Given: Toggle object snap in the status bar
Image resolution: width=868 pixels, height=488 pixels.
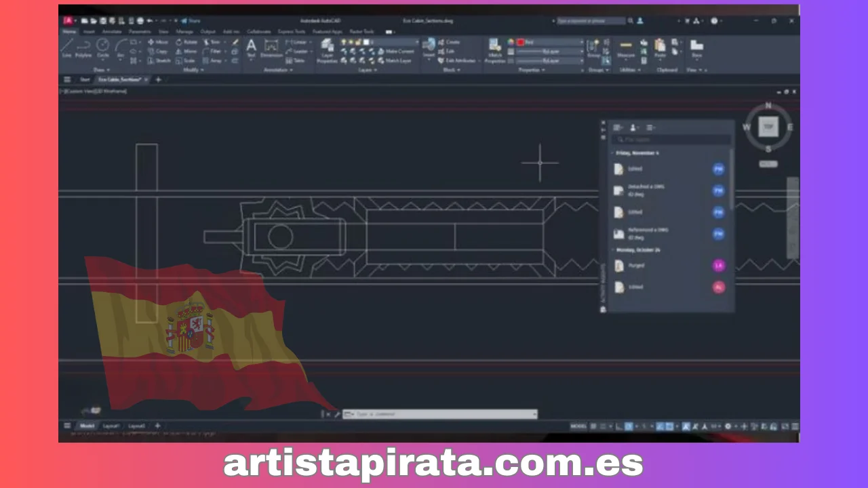Looking at the screenshot, I should coord(669,426).
